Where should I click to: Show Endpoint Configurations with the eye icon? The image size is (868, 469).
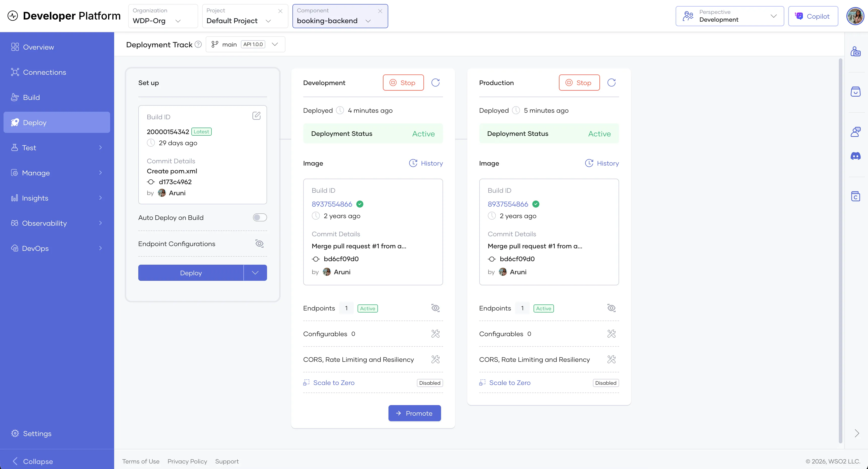click(x=259, y=244)
